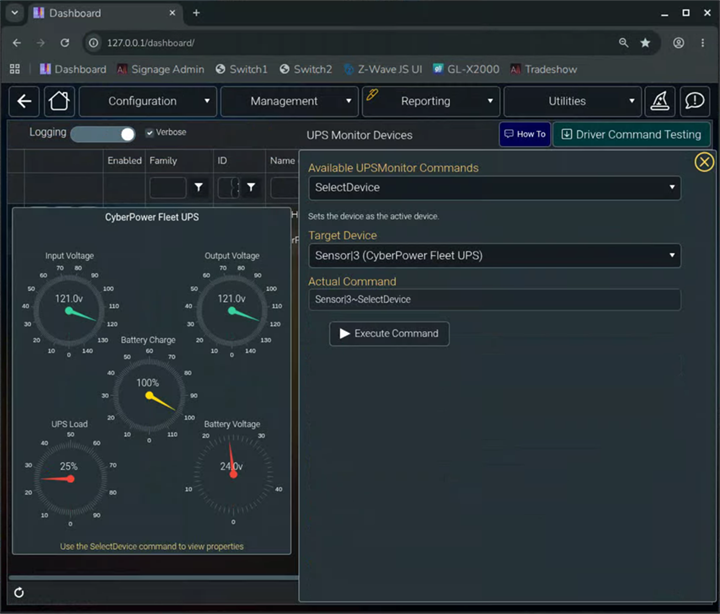The height and width of the screenshot is (614, 720).
Task: Expand the Target Device dropdown
Action: click(495, 255)
